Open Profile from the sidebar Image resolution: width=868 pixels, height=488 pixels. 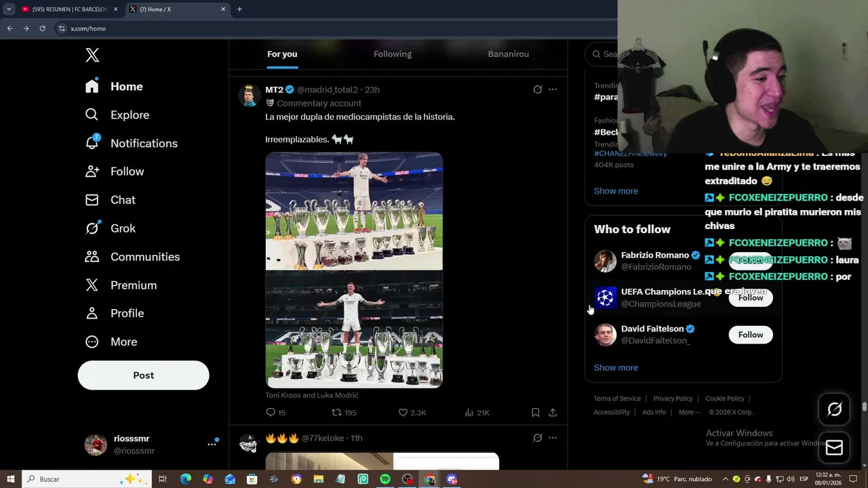(114, 313)
